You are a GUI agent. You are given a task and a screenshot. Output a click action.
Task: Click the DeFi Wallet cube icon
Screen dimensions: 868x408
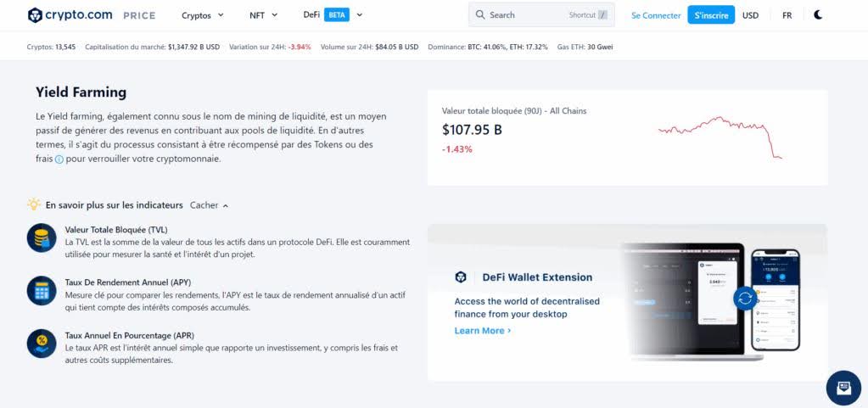pyautogui.click(x=461, y=277)
